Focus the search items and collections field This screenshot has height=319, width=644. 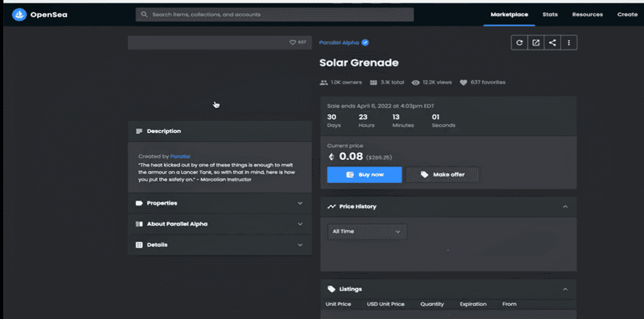274,15
